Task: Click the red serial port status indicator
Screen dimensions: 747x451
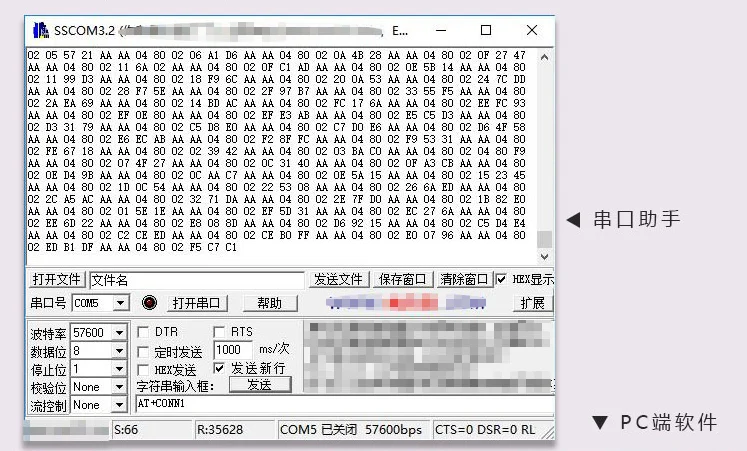Action: click(149, 302)
